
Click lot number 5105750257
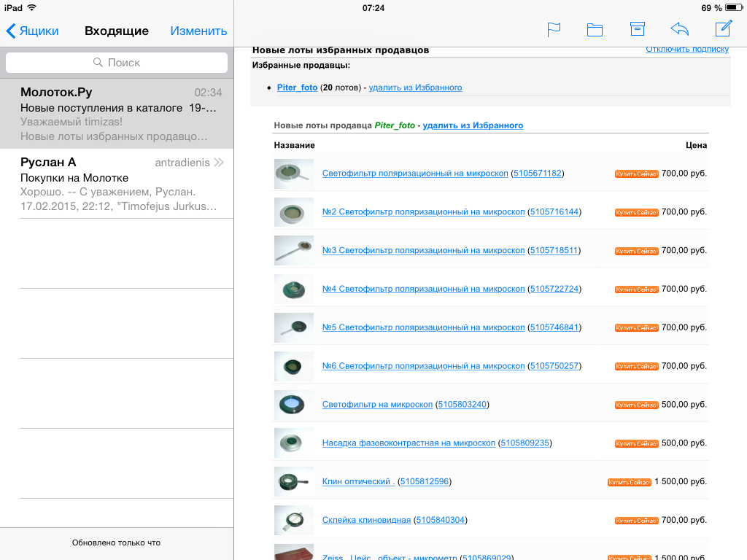pyautogui.click(x=554, y=366)
